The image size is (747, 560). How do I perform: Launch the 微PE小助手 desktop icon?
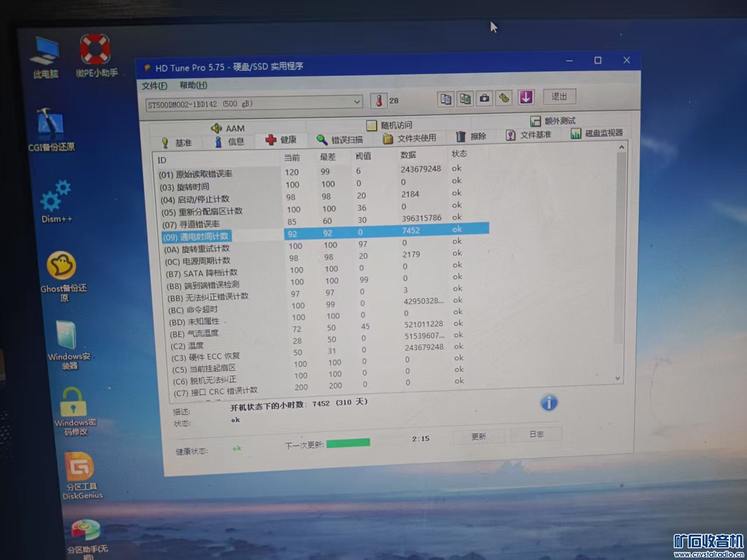pyautogui.click(x=96, y=55)
